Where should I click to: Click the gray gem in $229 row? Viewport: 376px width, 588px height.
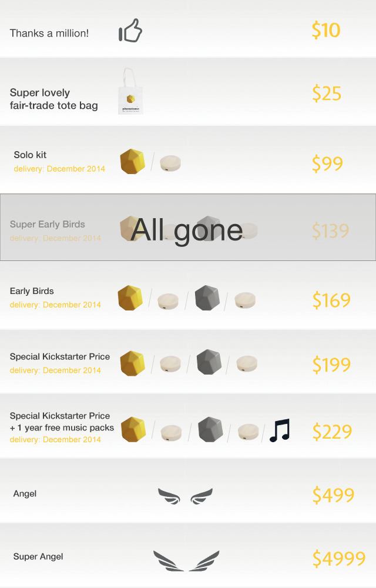point(210,429)
